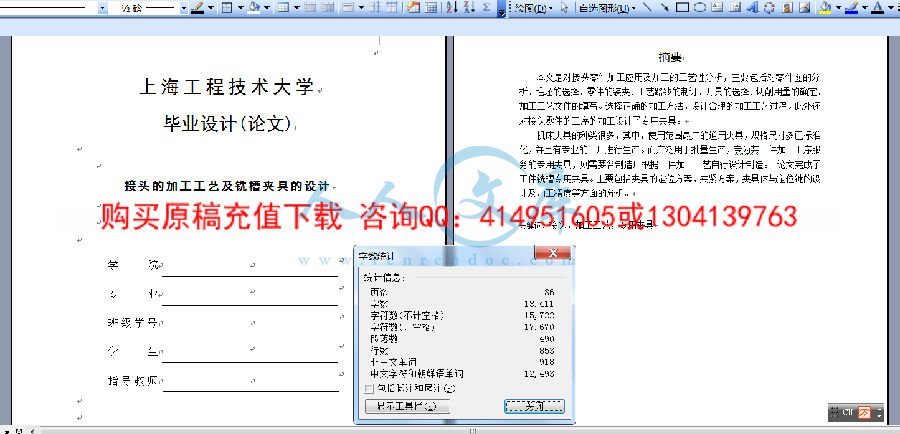This screenshot has width=900, height=434.
Task: Click the table shading color bucket
Action: point(254,7)
